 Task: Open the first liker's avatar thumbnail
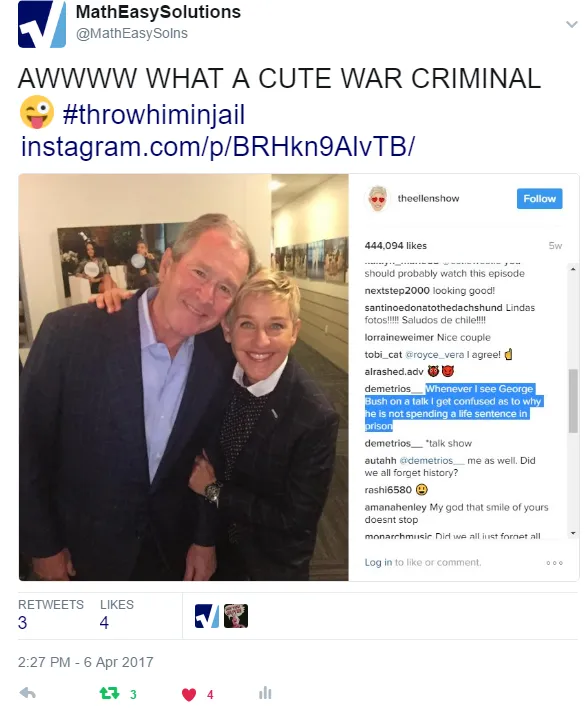(x=207, y=616)
